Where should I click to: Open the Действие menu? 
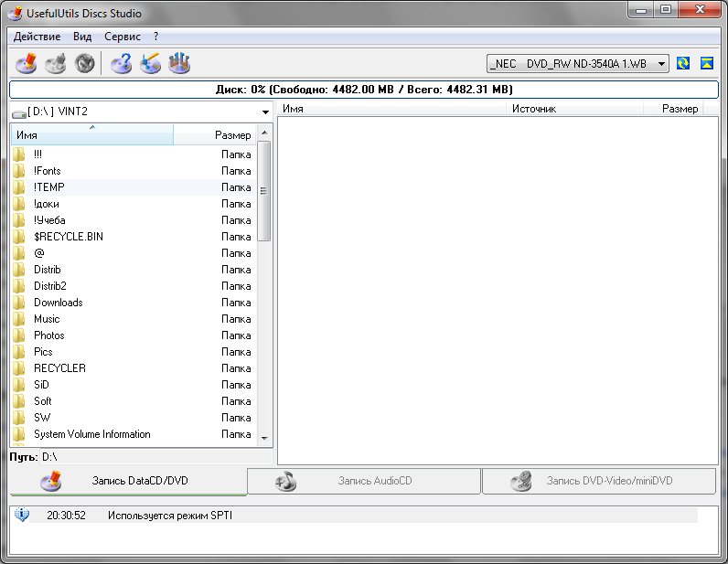coord(37,37)
